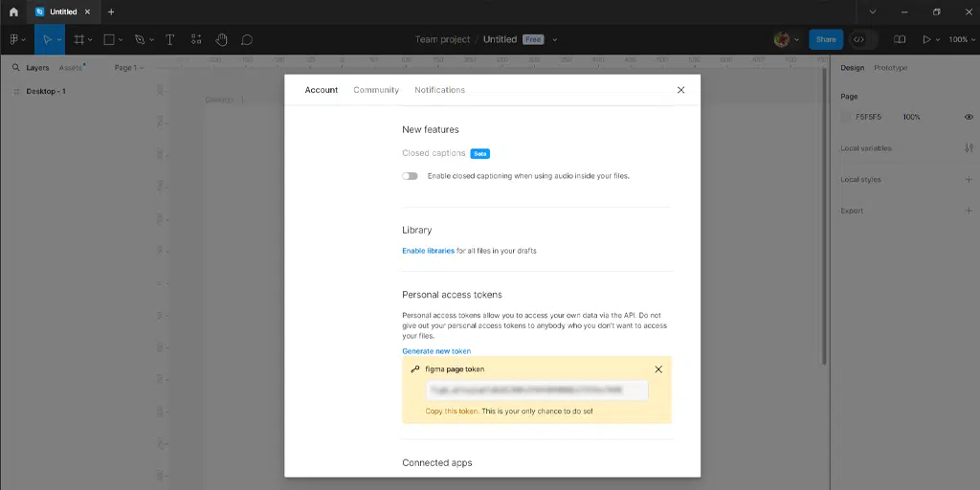
Task: Click the Share button
Action: pyautogui.click(x=826, y=39)
